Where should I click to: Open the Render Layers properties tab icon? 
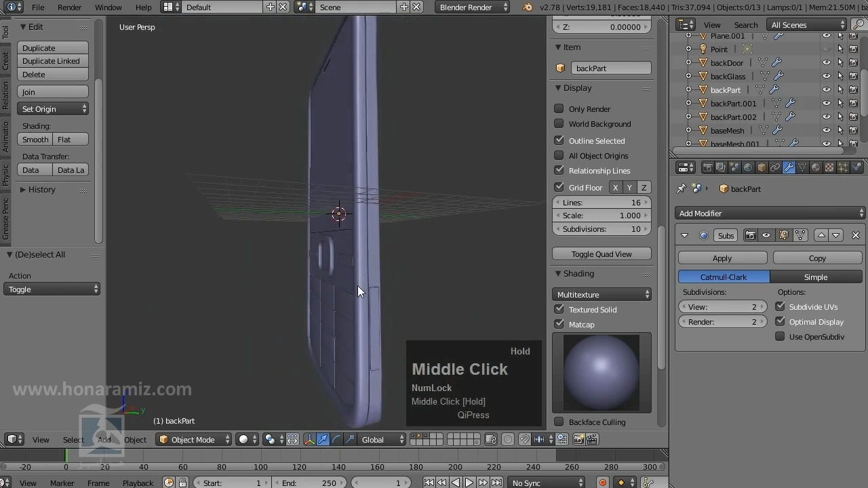tap(721, 167)
